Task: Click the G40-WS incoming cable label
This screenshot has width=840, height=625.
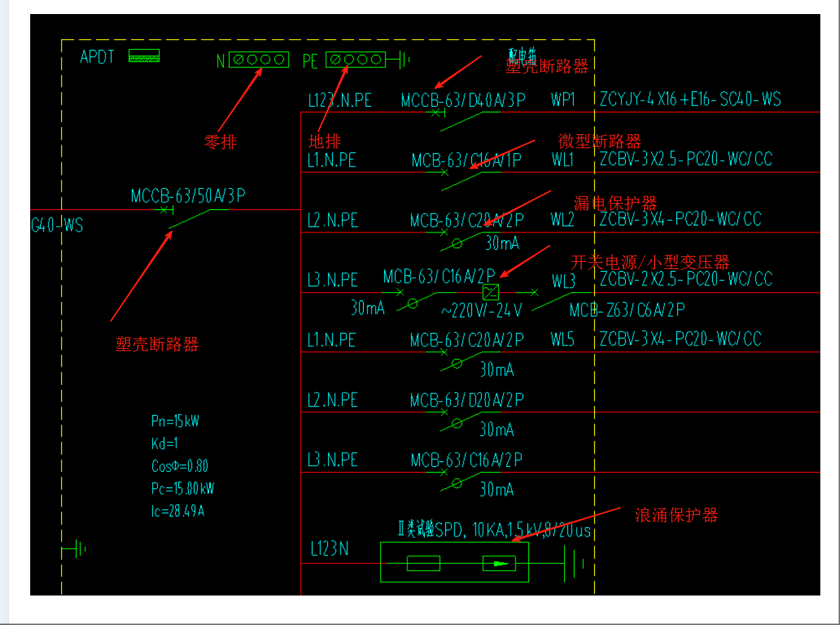Action: pyautogui.click(x=57, y=225)
